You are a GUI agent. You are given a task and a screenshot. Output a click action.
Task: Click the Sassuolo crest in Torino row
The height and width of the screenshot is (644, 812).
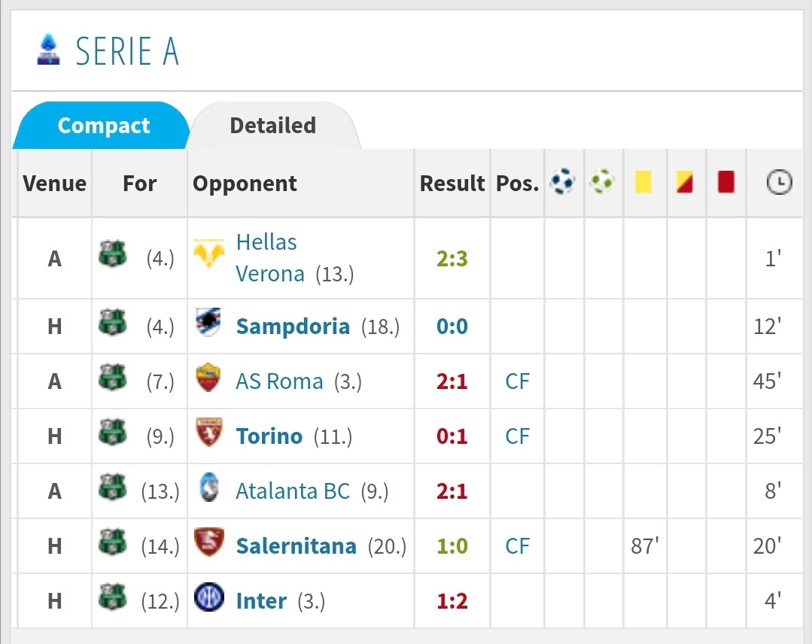point(113,432)
